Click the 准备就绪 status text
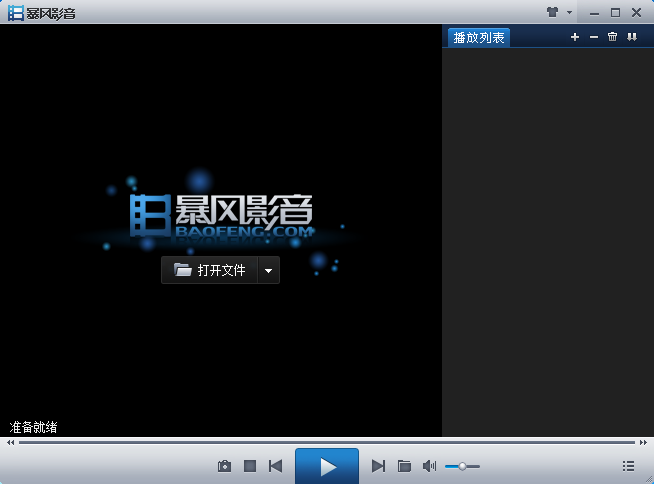Image resolution: width=654 pixels, height=484 pixels. (33, 427)
